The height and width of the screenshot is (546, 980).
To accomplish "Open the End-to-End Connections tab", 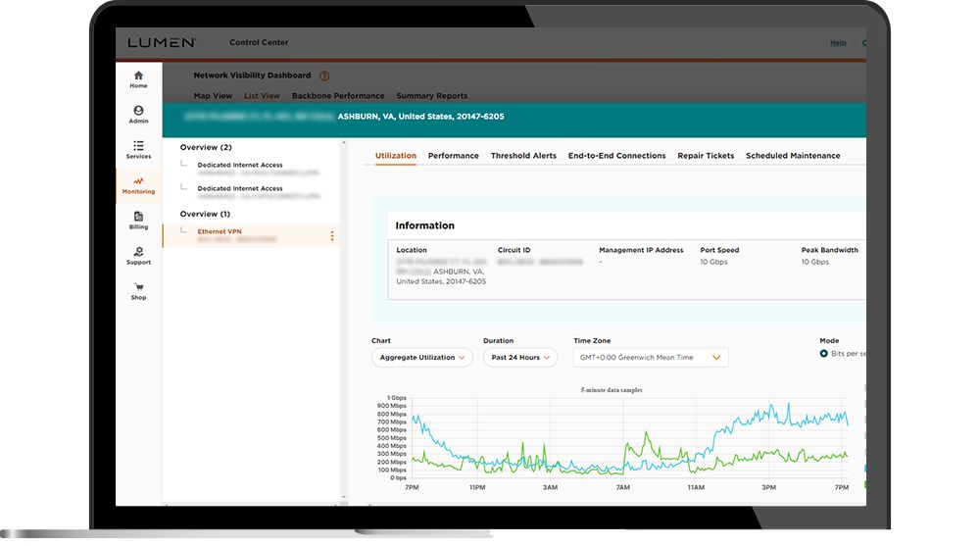I will pyautogui.click(x=616, y=156).
